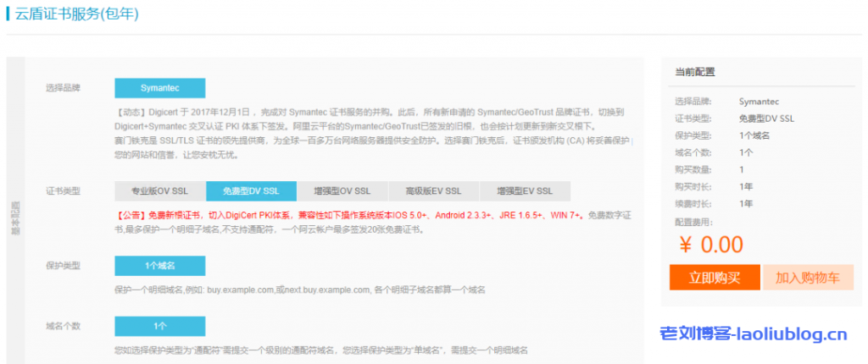
Task: Click the wildcard domain hint under 域名个数
Action: (x=321, y=350)
